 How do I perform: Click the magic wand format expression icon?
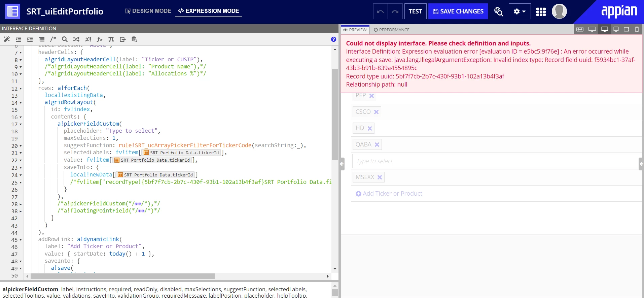point(7,39)
